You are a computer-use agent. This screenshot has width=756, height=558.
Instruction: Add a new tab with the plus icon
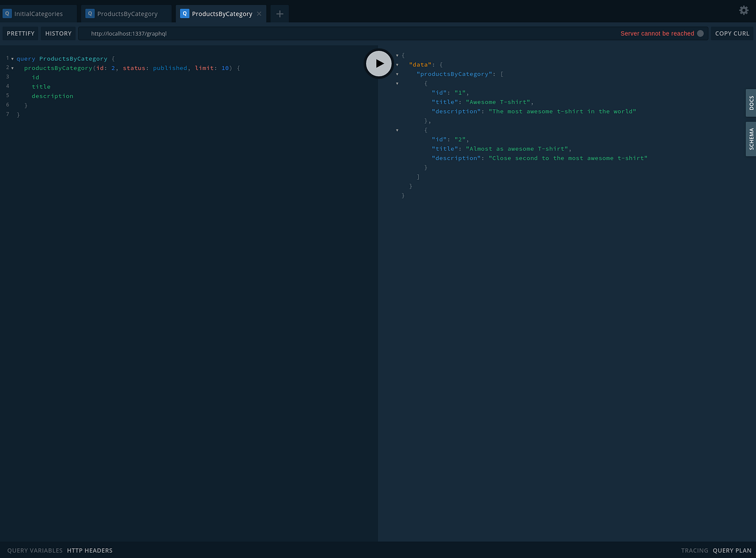(x=280, y=14)
